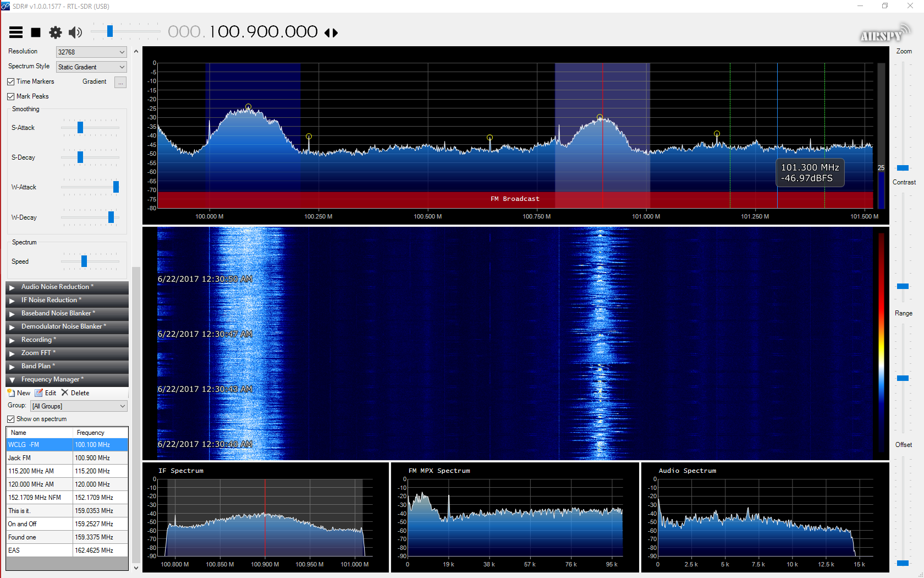Screen dimensions: 924x578
Task: Click the peak marker near 100.100 MHz
Action: tap(248, 107)
